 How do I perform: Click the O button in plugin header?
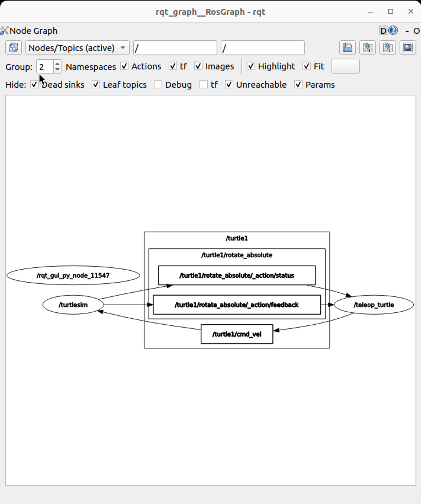pyautogui.click(x=416, y=31)
